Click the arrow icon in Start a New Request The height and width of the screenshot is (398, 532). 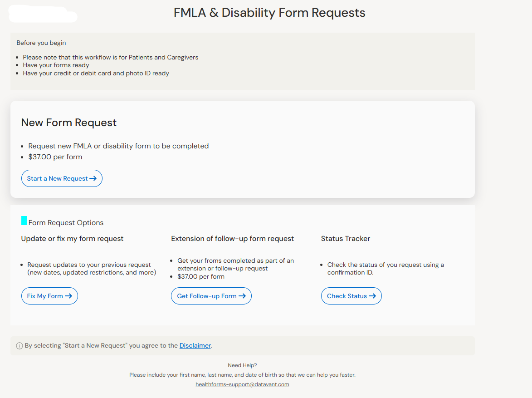(93, 178)
